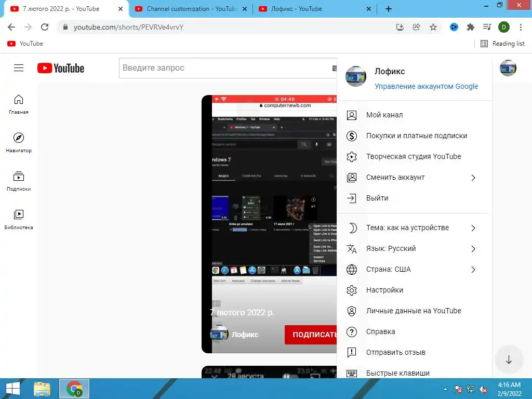Open the YouTube bookmark in bookmarks bar
Viewport: 532px width, 399px height.
(x=25, y=44)
